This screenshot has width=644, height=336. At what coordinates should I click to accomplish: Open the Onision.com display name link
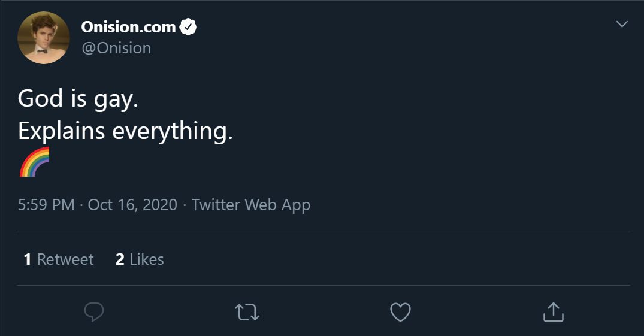coord(129,27)
